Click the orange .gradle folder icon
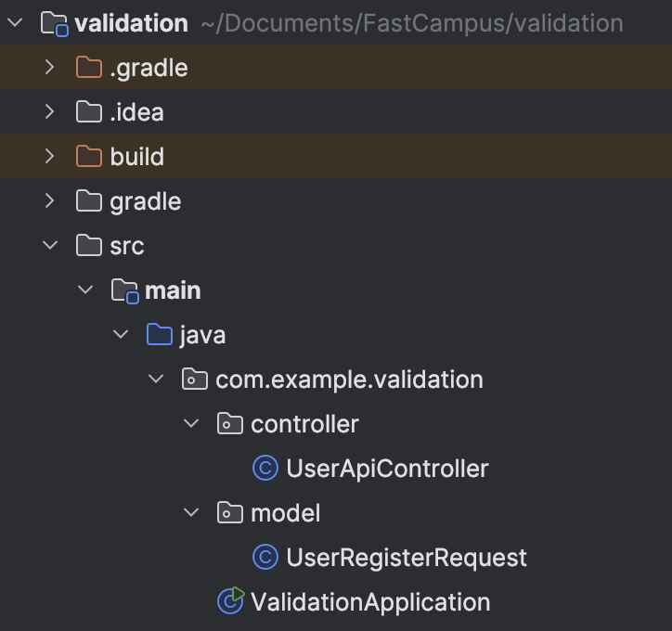 click(89, 68)
